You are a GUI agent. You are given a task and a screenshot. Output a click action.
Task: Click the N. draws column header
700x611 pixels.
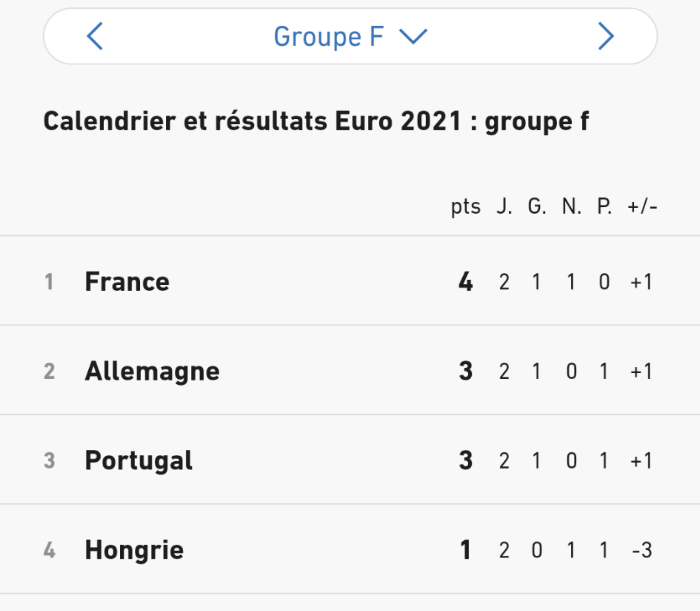571,206
